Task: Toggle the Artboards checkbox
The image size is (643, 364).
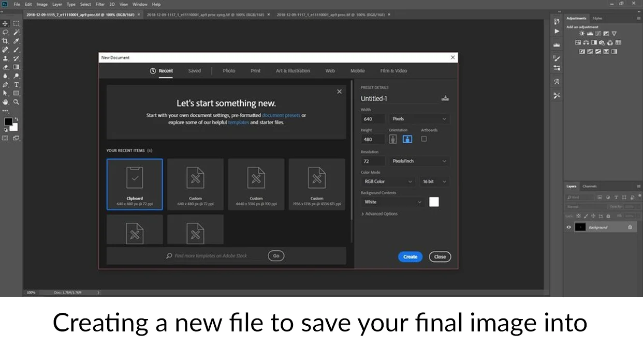Action: click(424, 139)
